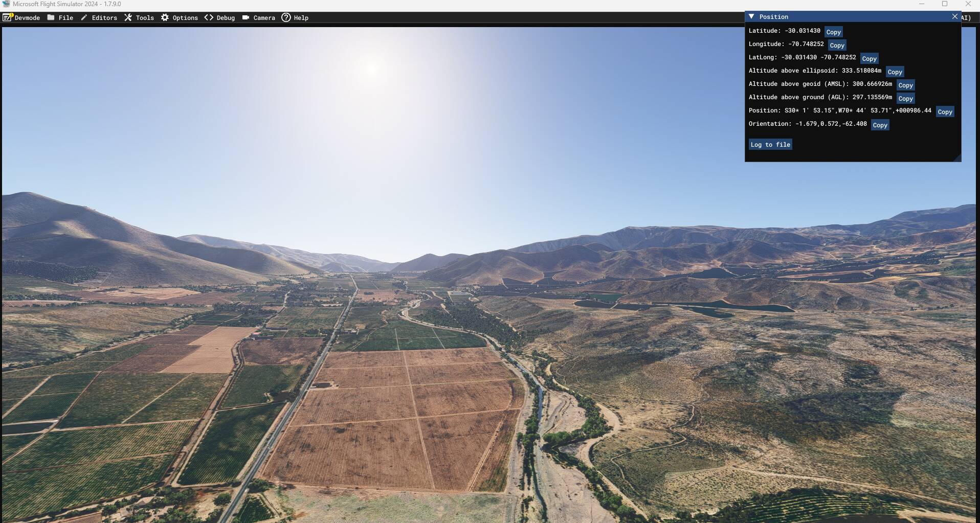Viewport: 980px width, 523px height.
Task: Click the File folder icon
Action: click(51, 17)
